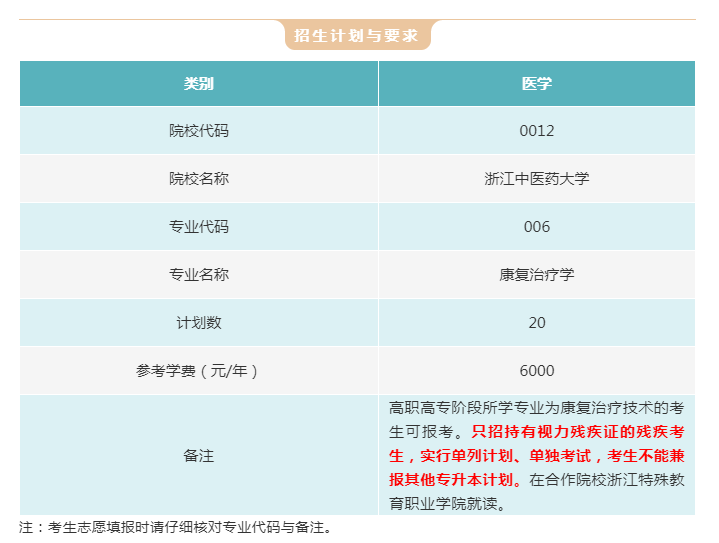Click the plan number value 20
This screenshot has height=543, width=719.
[537, 322]
